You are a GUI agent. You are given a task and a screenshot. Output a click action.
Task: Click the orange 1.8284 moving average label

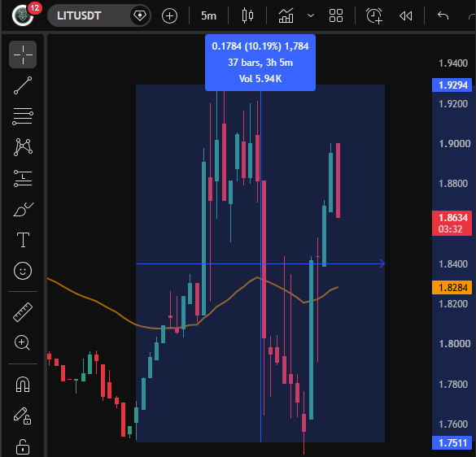coord(452,287)
